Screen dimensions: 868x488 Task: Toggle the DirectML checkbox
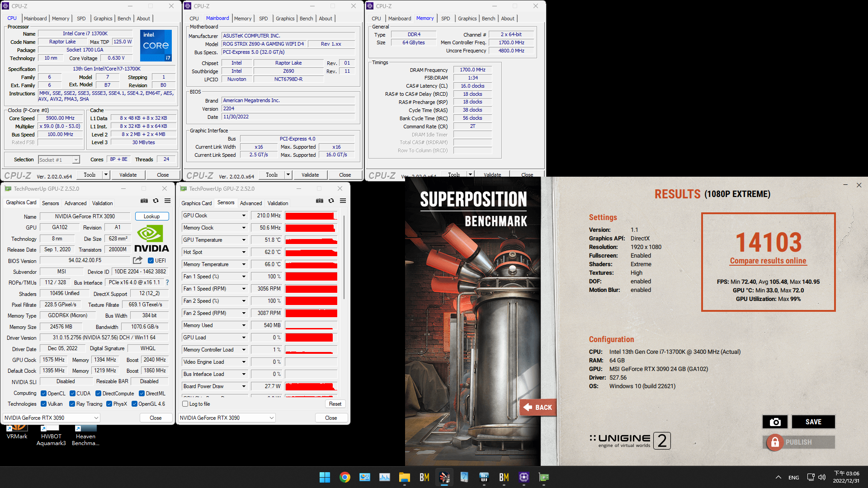(142, 394)
